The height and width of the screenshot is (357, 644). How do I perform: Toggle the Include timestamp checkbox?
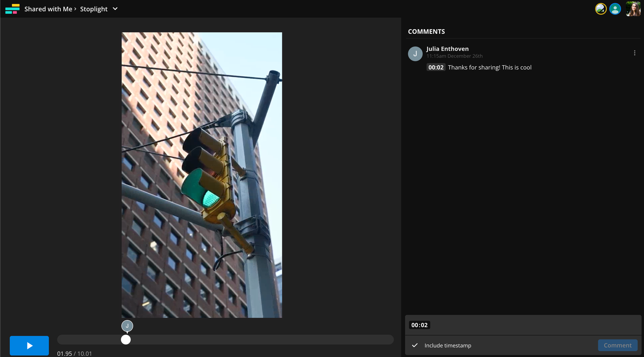415,345
